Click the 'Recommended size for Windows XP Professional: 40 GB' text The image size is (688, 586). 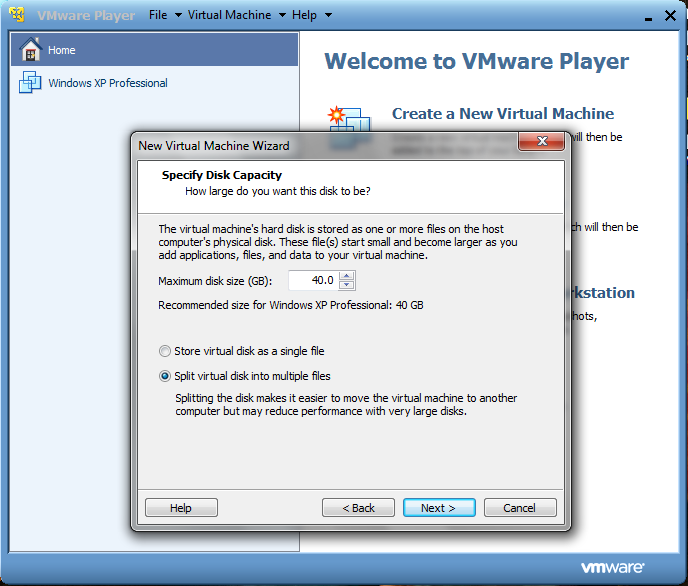coord(290,305)
